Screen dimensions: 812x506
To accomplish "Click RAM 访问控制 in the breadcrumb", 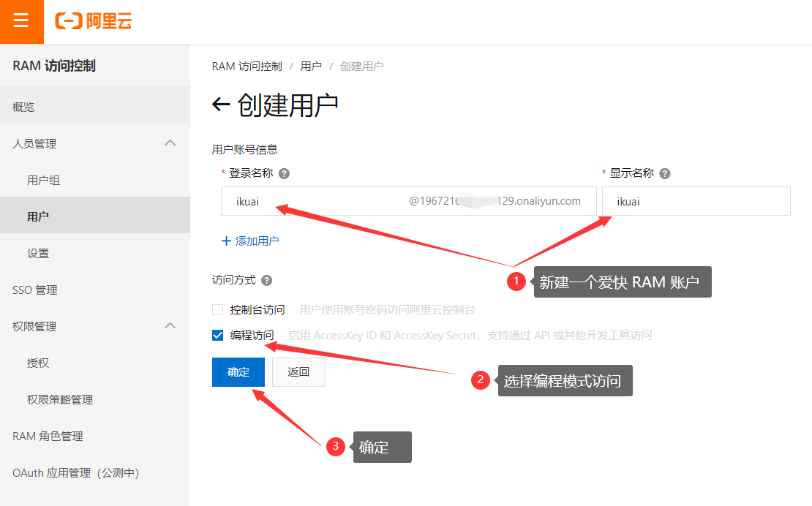I will (x=247, y=67).
